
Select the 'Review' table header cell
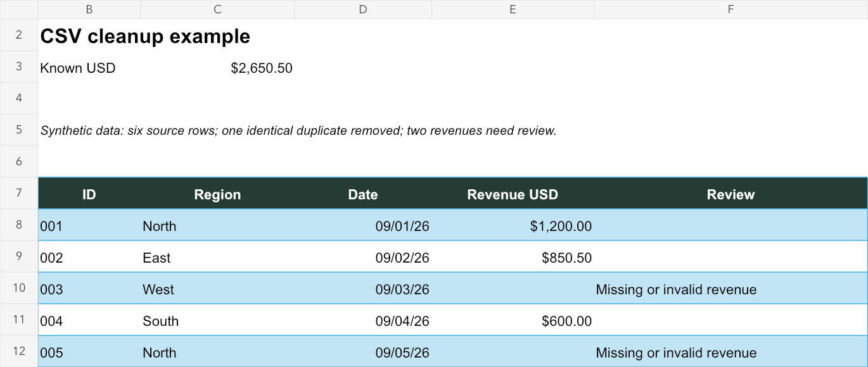pyautogui.click(x=731, y=193)
